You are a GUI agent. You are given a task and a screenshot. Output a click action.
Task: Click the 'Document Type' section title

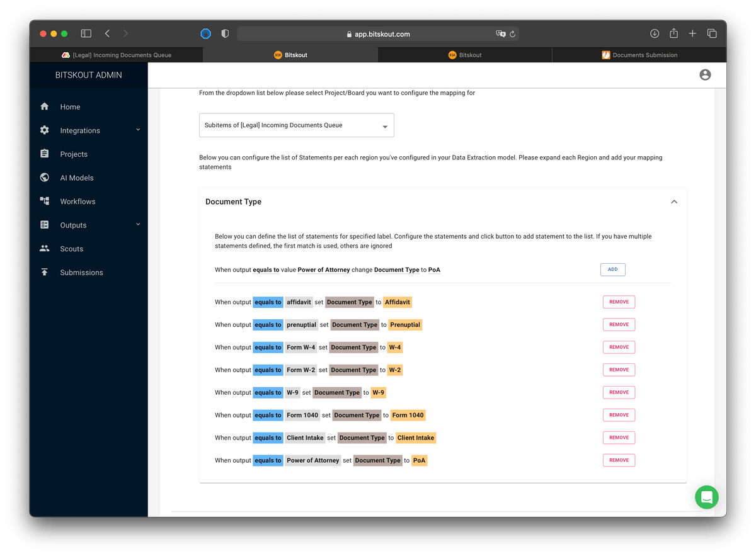coord(233,201)
